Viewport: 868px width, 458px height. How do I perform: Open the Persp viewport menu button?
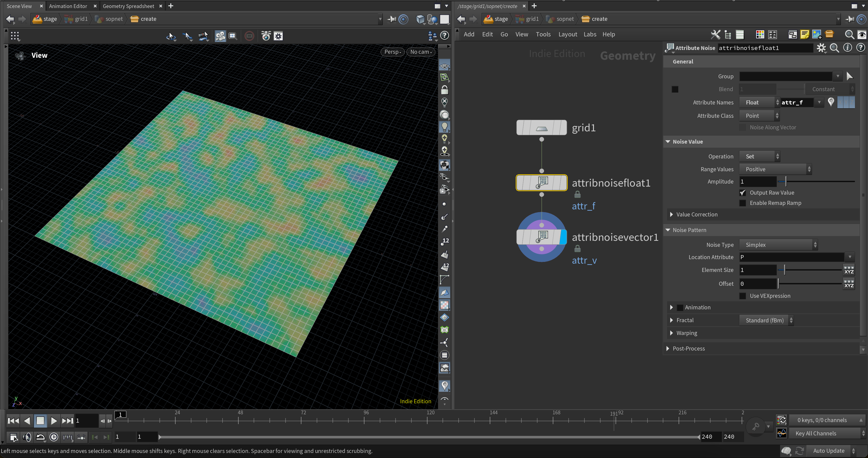pos(393,52)
